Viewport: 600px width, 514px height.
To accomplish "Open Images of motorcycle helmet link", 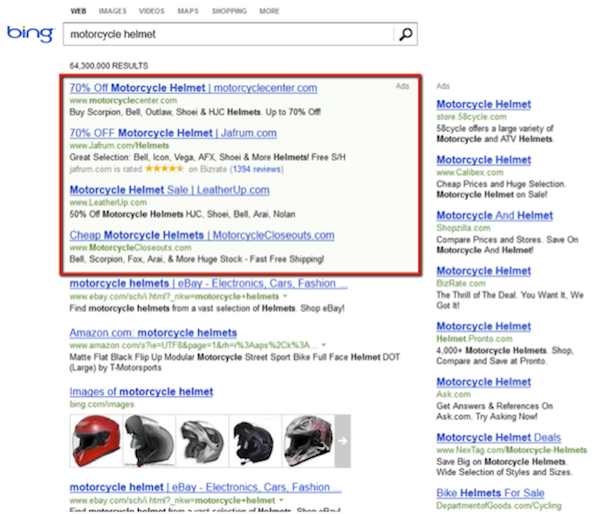I will point(141,392).
